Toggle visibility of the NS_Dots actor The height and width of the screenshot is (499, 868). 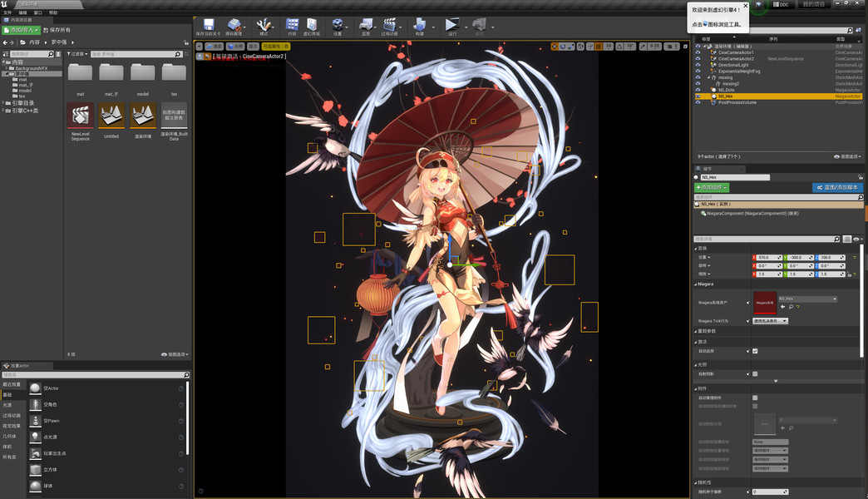698,90
